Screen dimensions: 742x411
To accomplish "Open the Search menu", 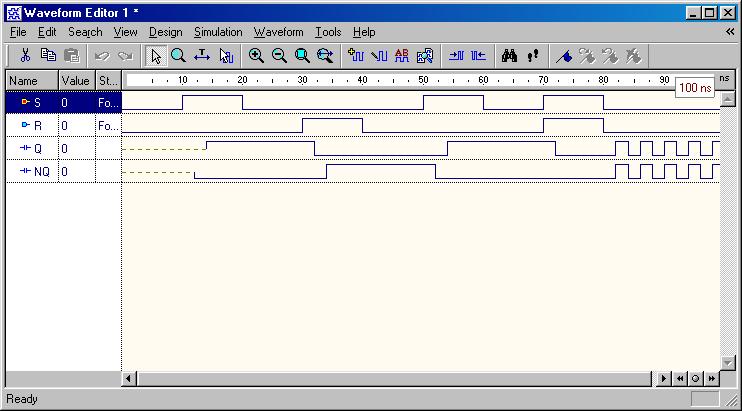I will (x=85, y=32).
